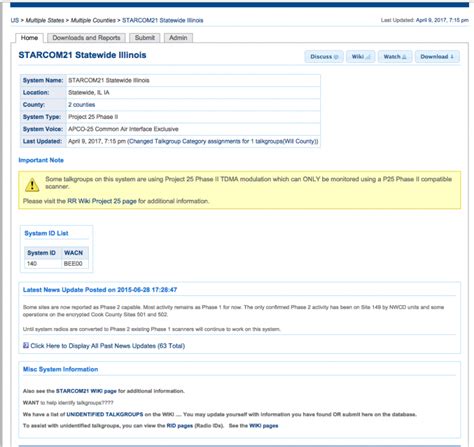474x447 pixels.
Task: Click the WACN value BEE00
Action: click(x=73, y=264)
